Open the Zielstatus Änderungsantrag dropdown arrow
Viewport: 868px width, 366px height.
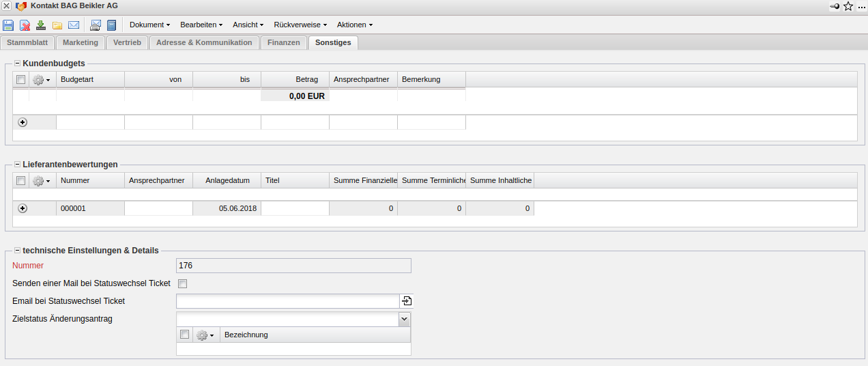404,319
